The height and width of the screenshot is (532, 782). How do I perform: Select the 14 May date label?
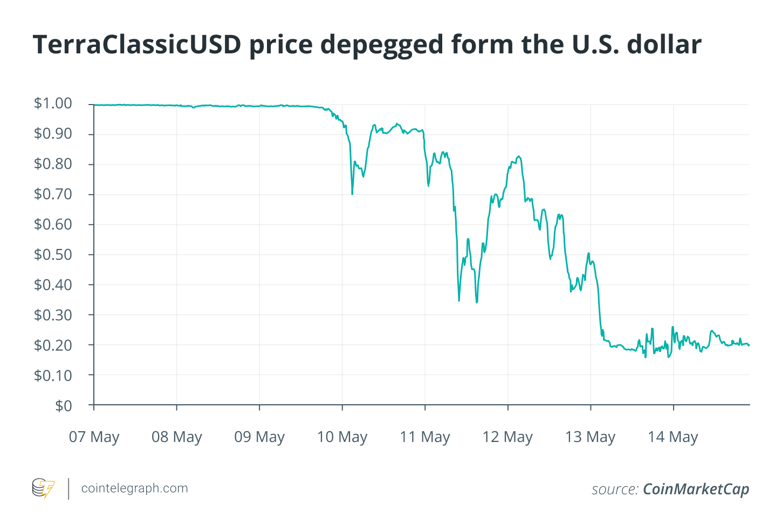tap(673, 437)
